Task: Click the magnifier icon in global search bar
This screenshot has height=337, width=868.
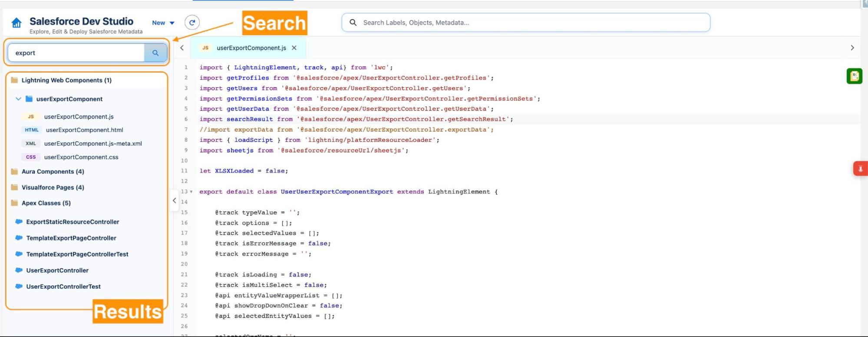Action: click(353, 23)
